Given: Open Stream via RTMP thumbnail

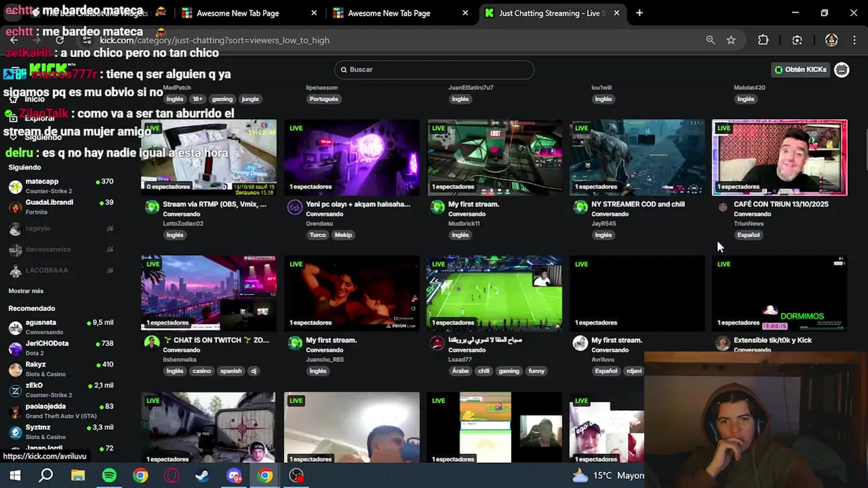Looking at the screenshot, I should [x=209, y=158].
